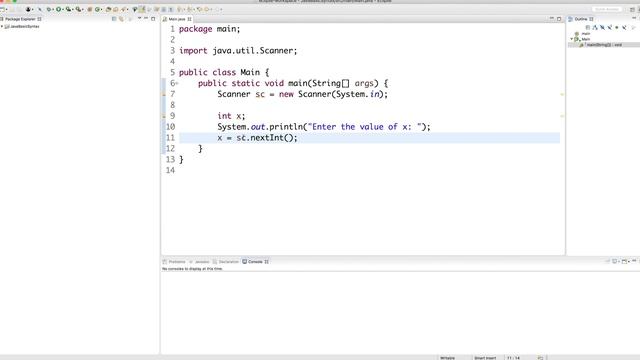Toggle the highlighted Mark Occurrences toolbar button
The height and width of the screenshot is (360, 640).
[x=142, y=9]
